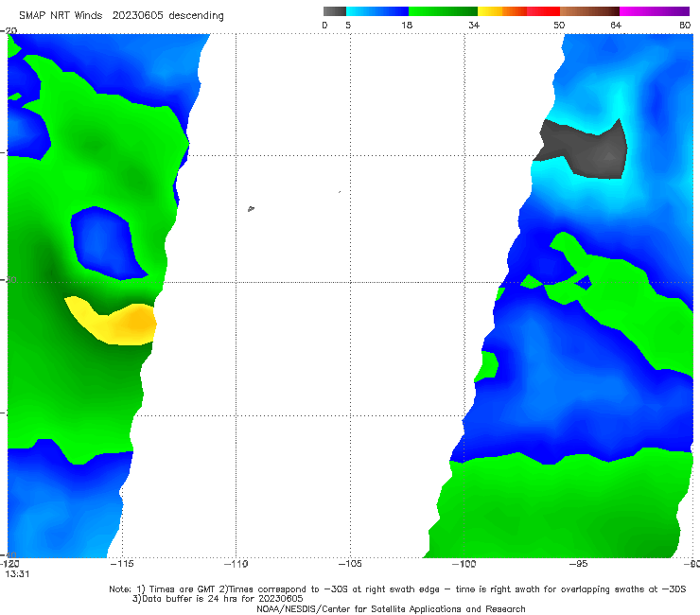Click the NOAA/NESDIS credit line
This screenshot has height=615, width=700.
[x=391, y=608]
